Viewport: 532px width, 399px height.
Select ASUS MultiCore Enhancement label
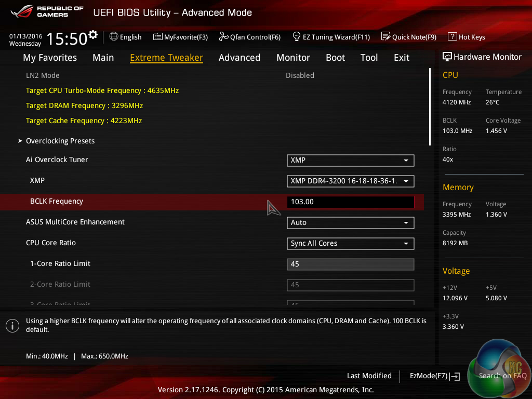[75, 222]
